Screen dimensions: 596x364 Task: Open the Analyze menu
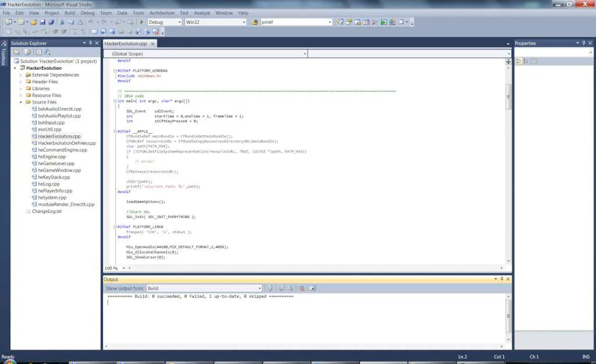pos(202,13)
